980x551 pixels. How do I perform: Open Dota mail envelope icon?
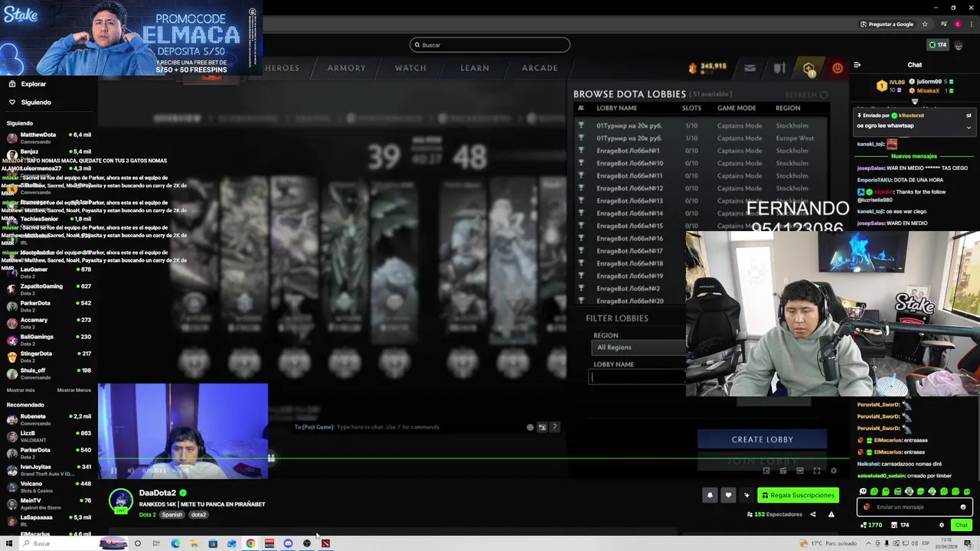(750, 68)
